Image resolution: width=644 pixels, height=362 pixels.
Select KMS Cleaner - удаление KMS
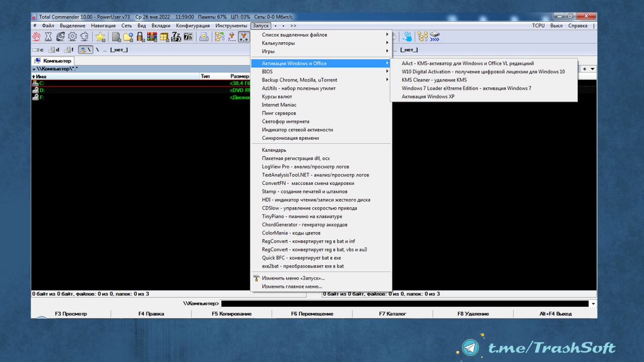click(484, 80)
